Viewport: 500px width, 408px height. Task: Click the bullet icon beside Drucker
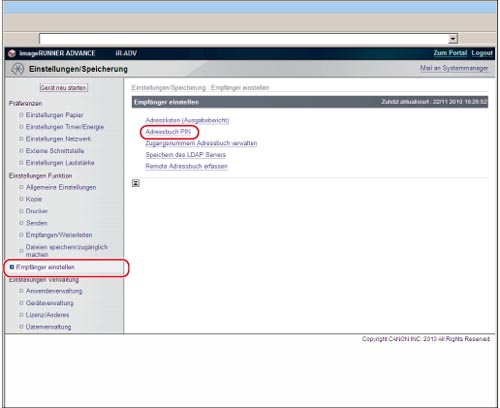21,211
